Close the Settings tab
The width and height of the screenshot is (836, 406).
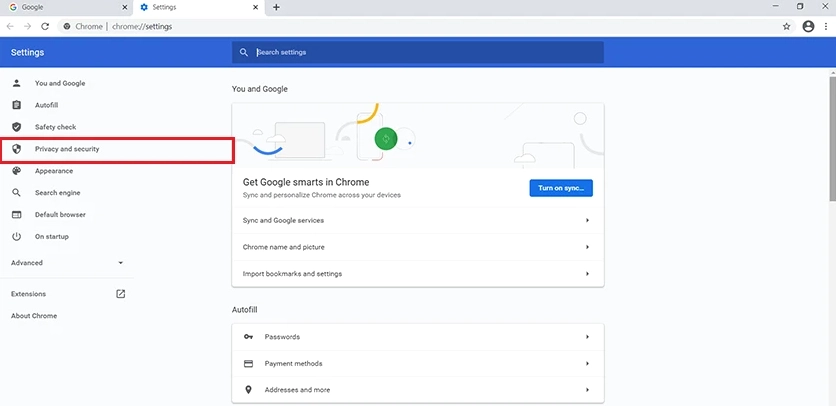click(x=255, y=7)
